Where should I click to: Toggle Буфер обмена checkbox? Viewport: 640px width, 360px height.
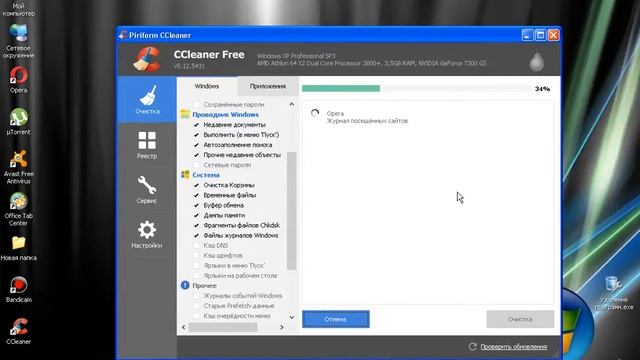[196, 205]
